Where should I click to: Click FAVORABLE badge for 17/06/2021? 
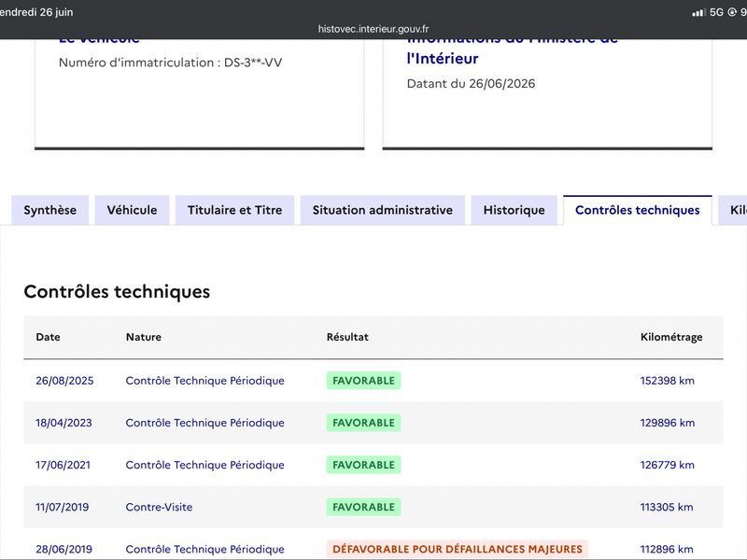coord(363,465)
